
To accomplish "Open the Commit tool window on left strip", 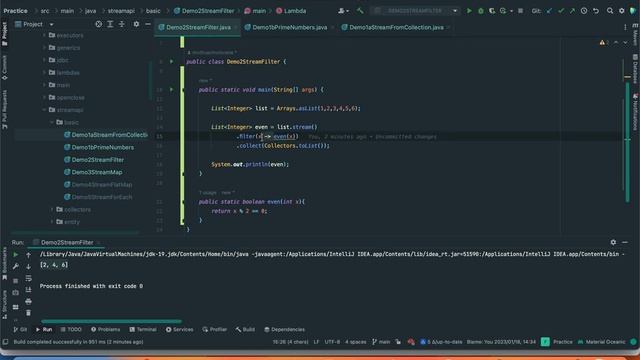I will point(4,68).
